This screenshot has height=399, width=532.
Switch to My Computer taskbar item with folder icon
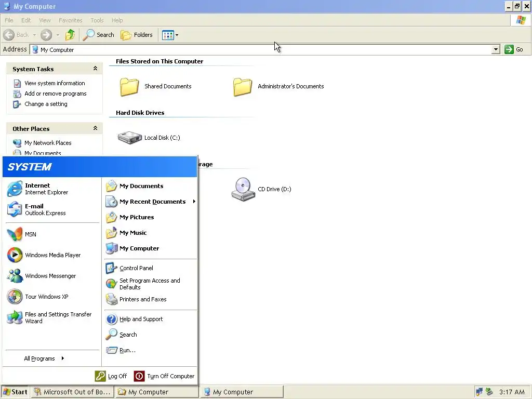(156, 392)
